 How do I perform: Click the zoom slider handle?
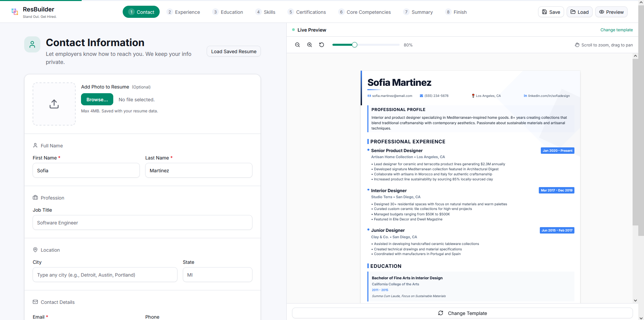pyautogui.click(x=355, y=45)
